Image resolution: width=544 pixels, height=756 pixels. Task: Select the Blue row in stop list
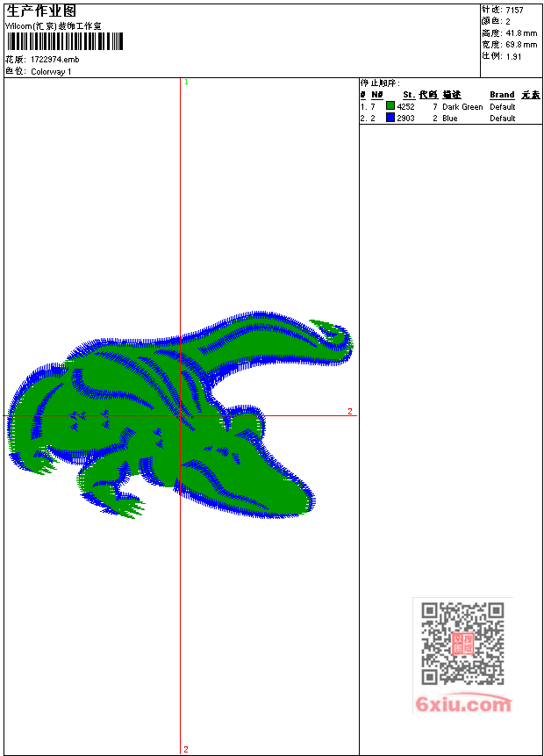(x=449, y=118)
